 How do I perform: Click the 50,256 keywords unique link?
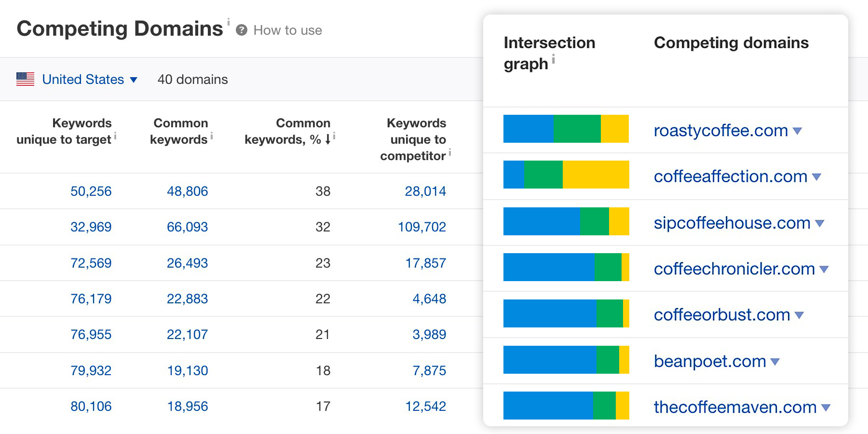[x=91, y=191]
